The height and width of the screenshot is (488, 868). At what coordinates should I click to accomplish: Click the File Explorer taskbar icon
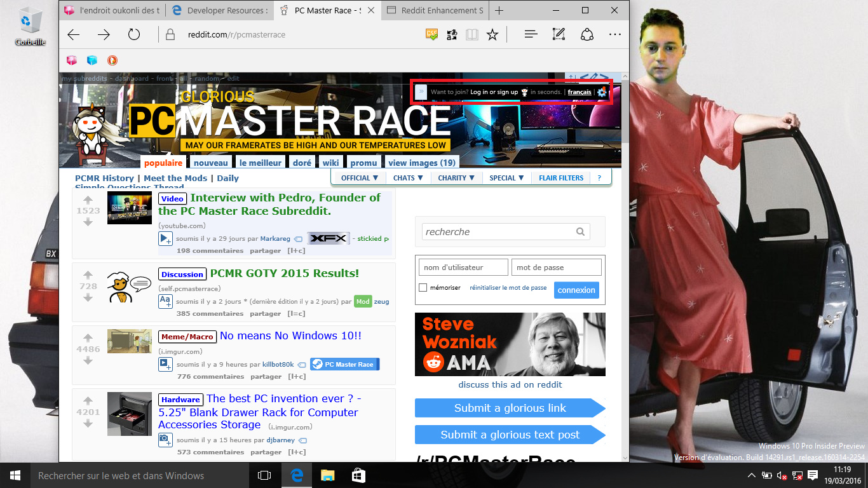[x=327, y=475]
